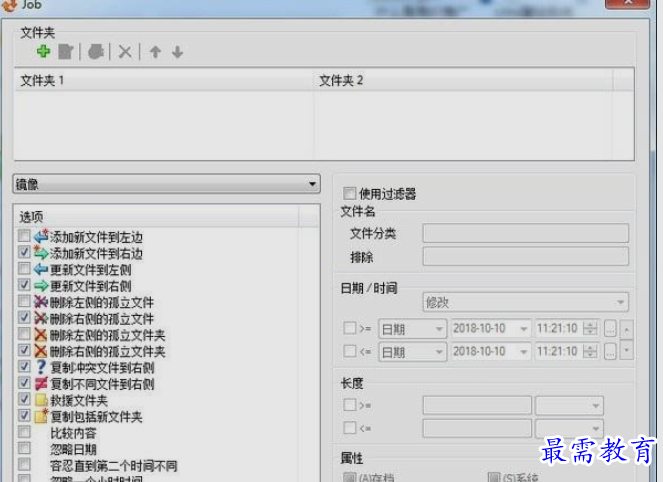Click the X delete folder icon
The image size is (663, 482).
click(x=125, y=52)
